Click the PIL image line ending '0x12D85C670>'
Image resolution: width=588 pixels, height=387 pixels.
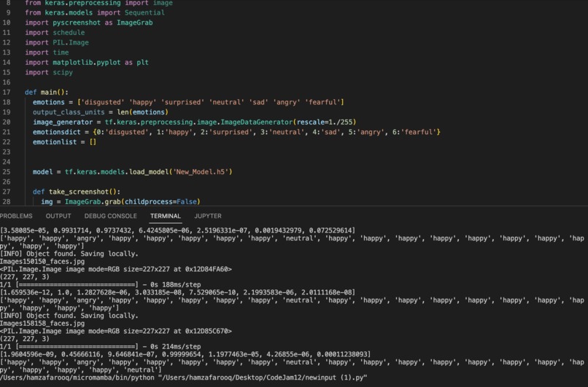[x=116, y=331]
